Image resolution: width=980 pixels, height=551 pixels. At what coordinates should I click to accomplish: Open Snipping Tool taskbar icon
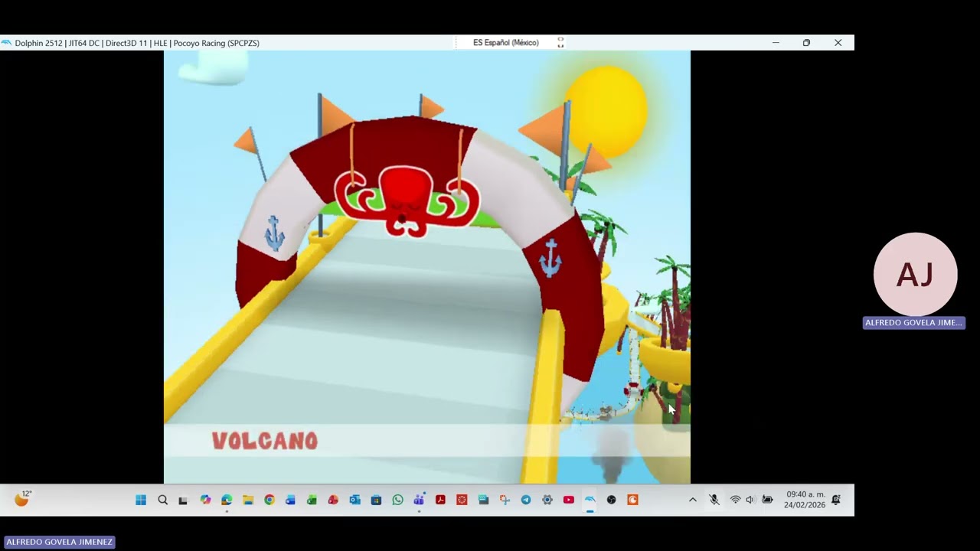(505, 500)
